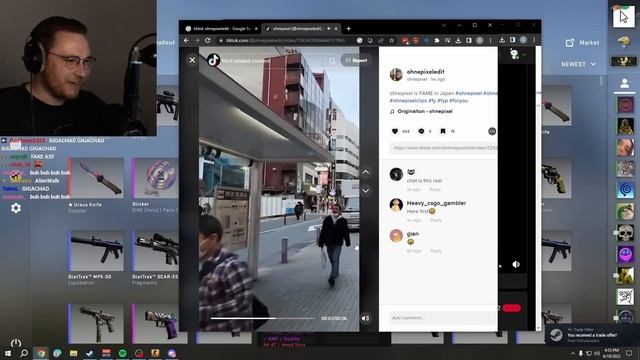Reload the page in Chrome
The height and width of the screenshot is (360, 640).
coord(207,40)
